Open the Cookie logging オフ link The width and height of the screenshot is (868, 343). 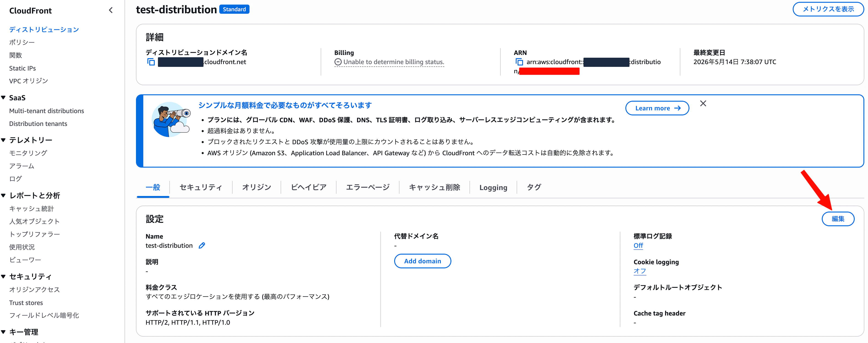tap(640, 271)
